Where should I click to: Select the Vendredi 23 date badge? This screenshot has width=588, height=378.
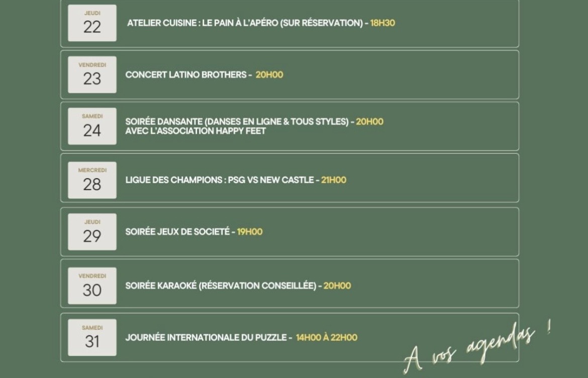coord(92,75)
